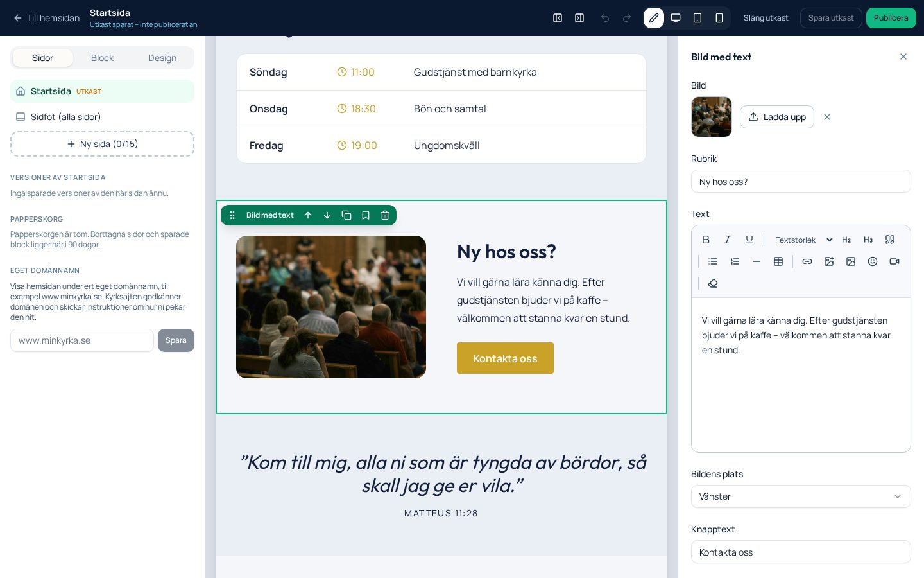
Task: Open Sidfot (alla sidor) page
Action: click(103, 117)
